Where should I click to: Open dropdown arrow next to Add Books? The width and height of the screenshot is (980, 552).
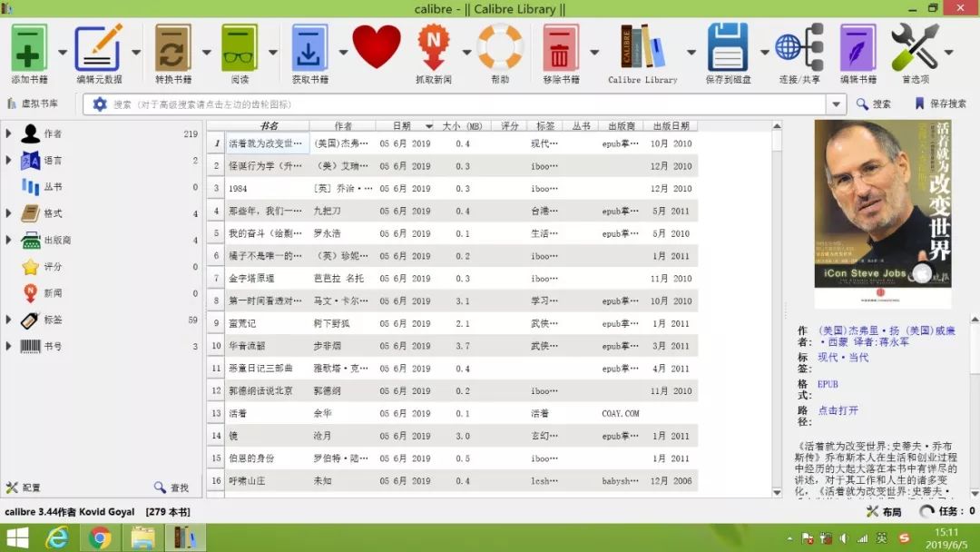click(x=62, y=53)
